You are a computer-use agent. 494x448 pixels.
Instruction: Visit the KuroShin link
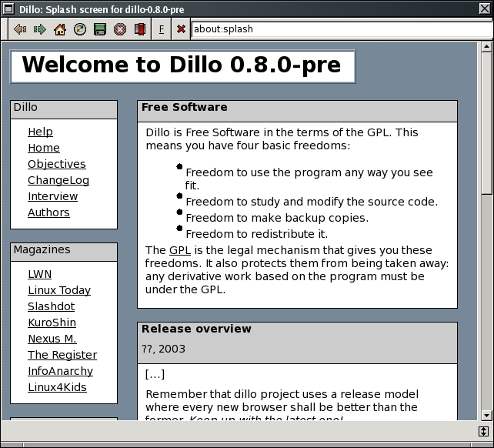click(52, 323)
